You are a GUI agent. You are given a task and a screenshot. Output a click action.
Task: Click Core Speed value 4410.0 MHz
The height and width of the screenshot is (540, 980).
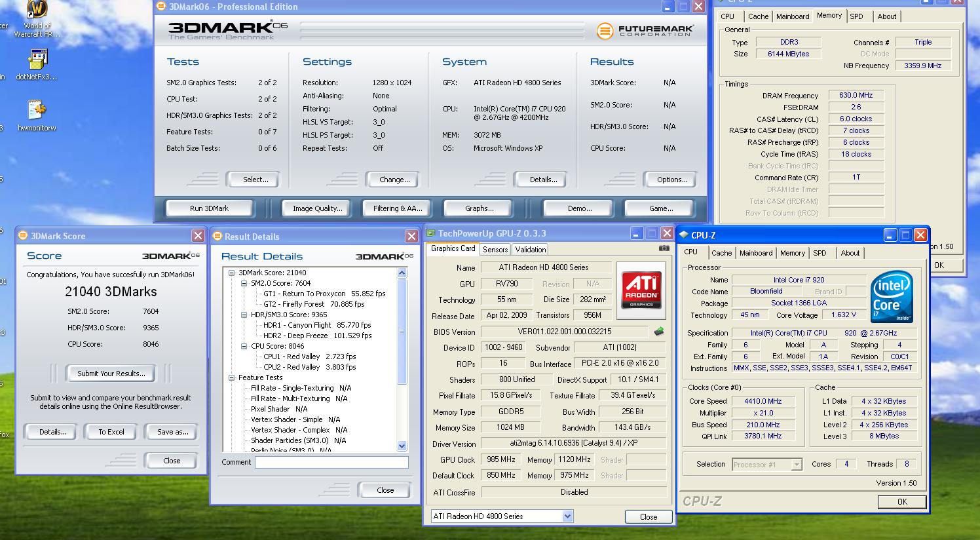(763, 401)
